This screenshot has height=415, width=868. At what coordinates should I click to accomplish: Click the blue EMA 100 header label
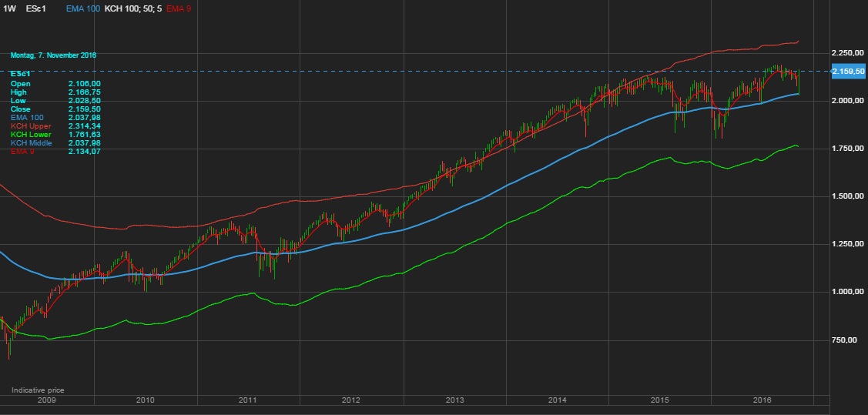(x=83, y=8)
